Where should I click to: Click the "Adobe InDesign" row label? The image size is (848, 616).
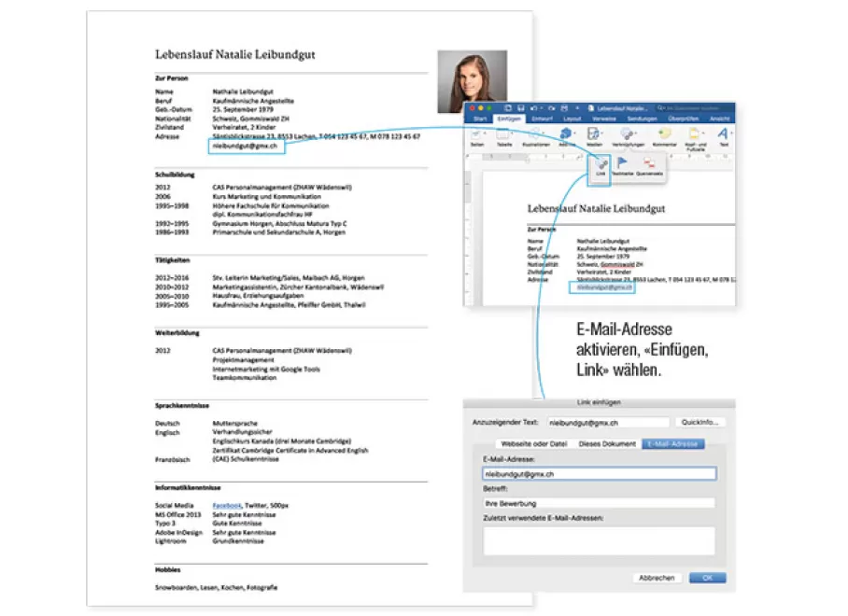[178, 532]
